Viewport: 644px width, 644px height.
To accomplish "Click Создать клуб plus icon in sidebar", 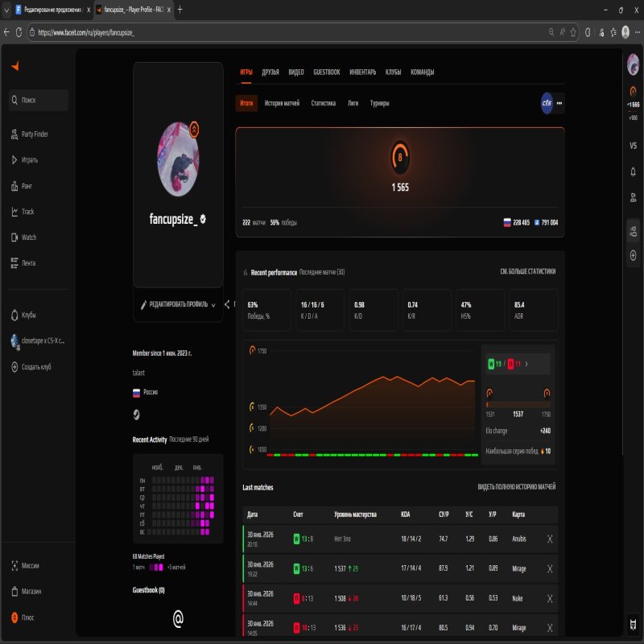I will coord(14,368).
